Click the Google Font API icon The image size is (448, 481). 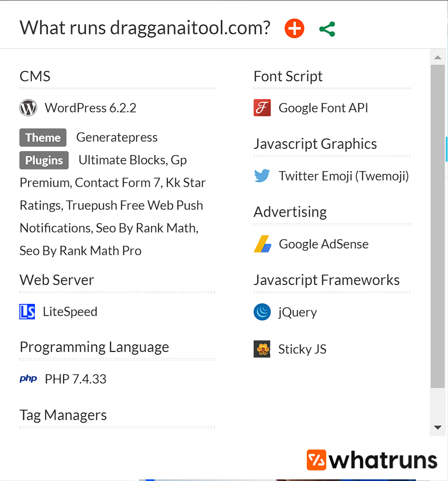tap(262, 108)
